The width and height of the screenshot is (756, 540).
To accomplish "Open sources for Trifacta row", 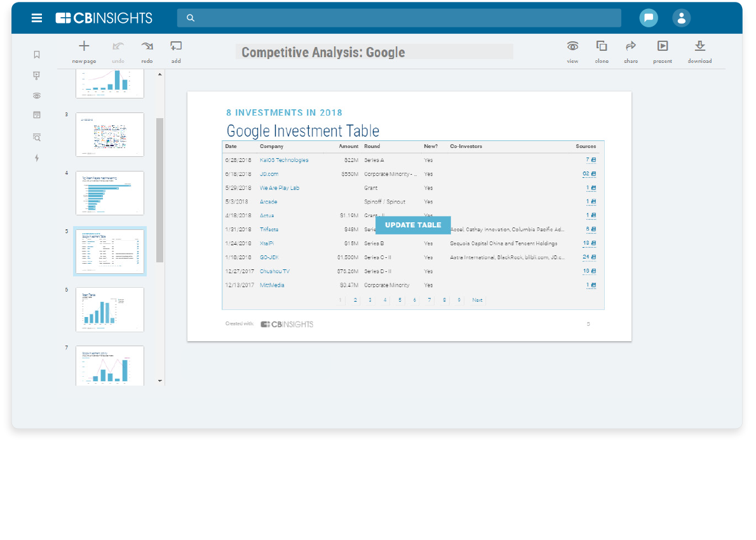I will tap(591, 229).
